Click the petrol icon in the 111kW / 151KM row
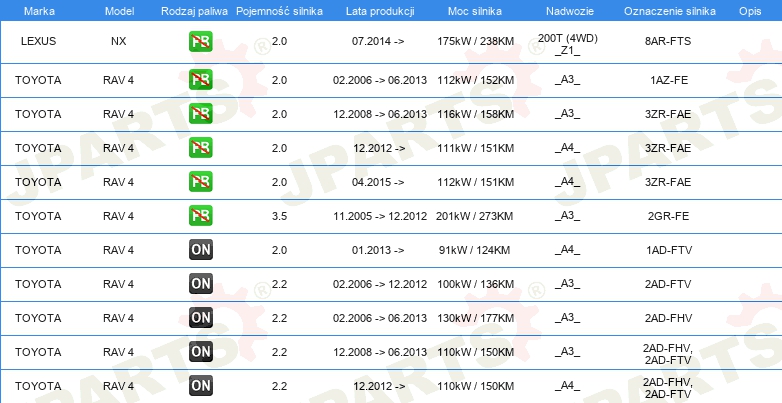 [x=200, y=148]
